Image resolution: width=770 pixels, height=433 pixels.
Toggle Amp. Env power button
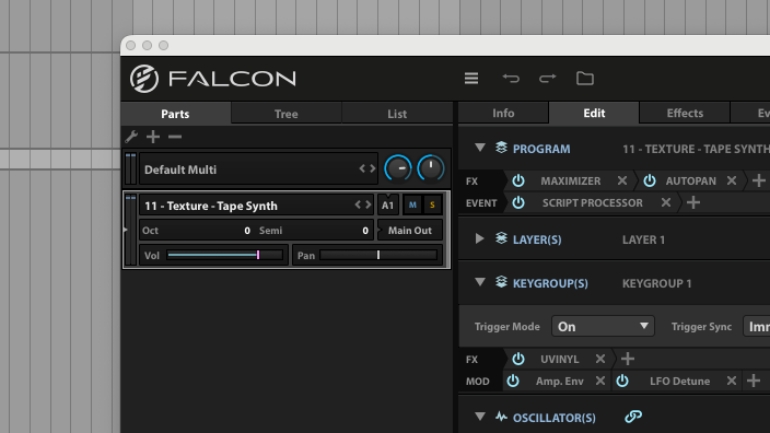pyautogui.click(x=513, y=380)
